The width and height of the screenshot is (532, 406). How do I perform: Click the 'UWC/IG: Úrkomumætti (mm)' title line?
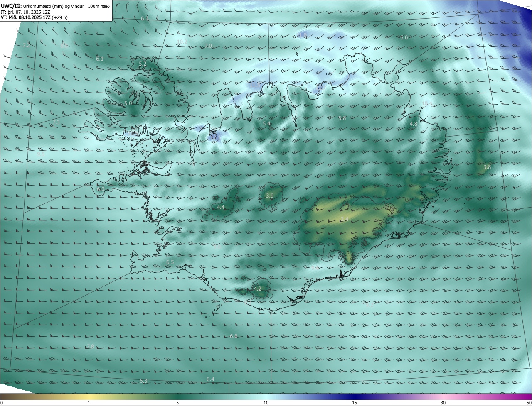coord(56,5)
